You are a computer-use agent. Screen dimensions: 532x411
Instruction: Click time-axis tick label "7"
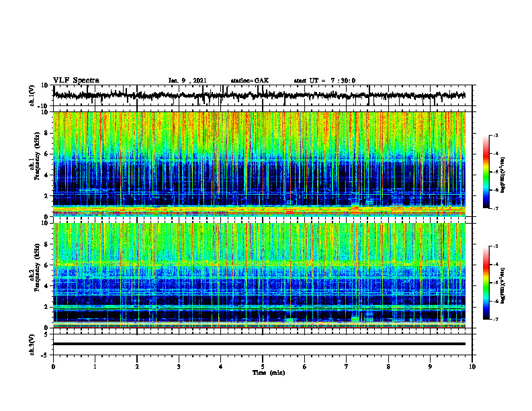point(347,367)
